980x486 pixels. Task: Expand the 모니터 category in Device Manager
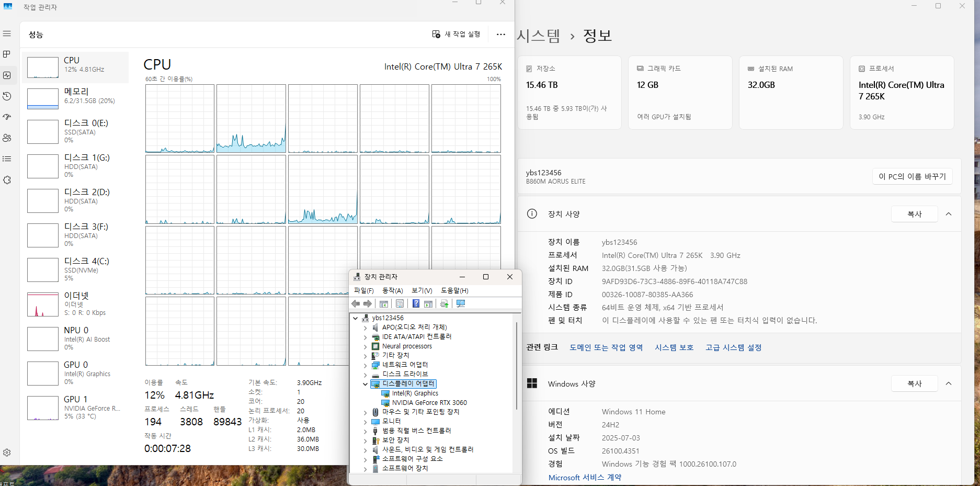[x=365, y=421]
